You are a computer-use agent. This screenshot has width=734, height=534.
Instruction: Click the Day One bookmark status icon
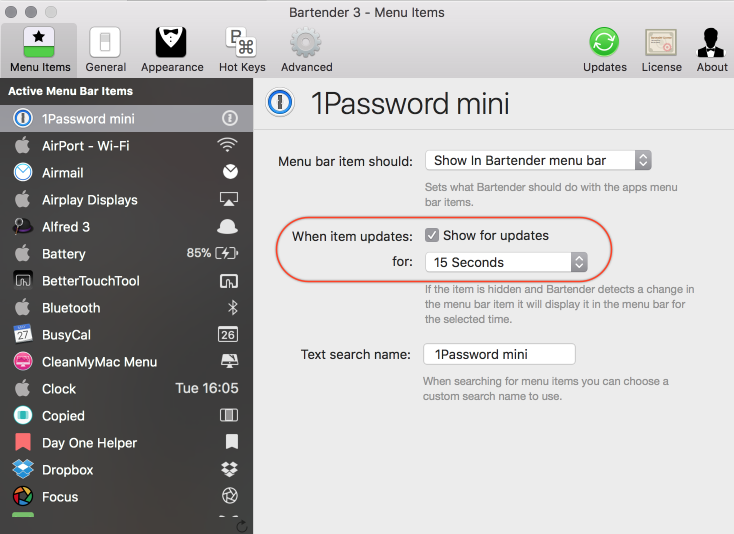coord(232,441)
